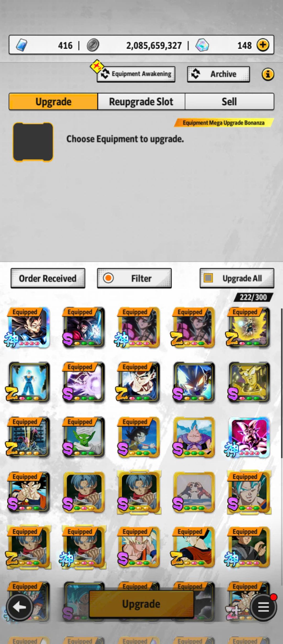Tap the Archive arrows icon
Screen dimensions: 283x644
(x=196, y=74)
